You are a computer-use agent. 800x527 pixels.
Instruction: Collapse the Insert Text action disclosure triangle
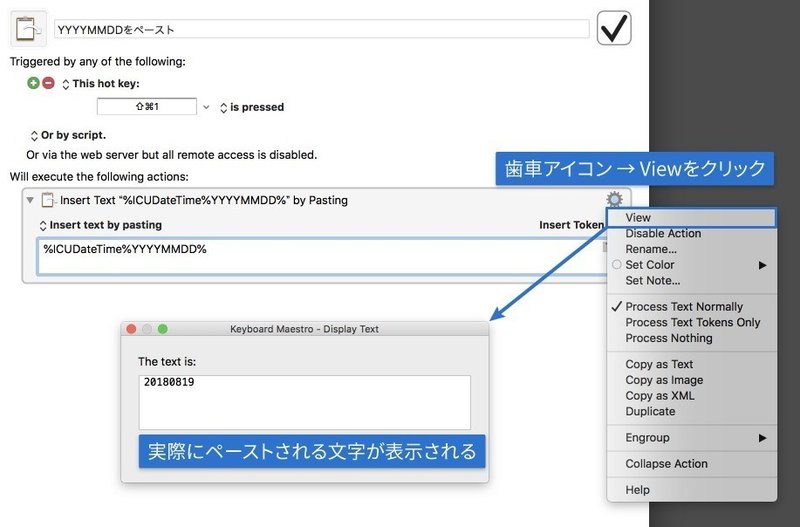click(30, 200)
